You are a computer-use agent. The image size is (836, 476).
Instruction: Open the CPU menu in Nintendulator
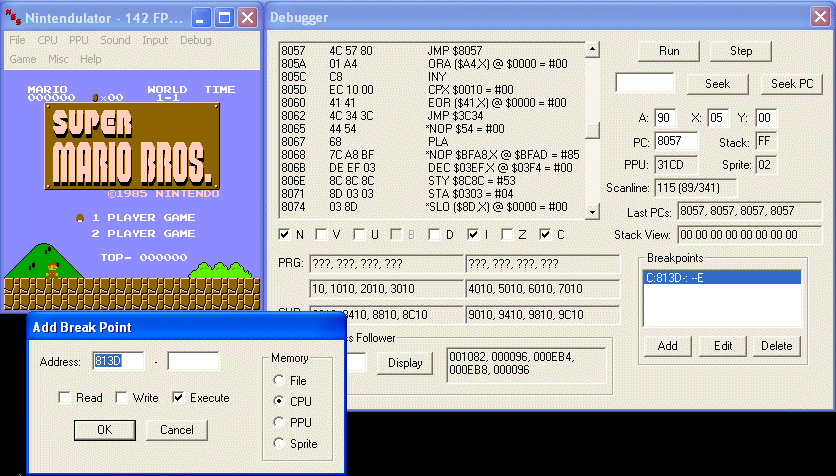pos(47,40)
